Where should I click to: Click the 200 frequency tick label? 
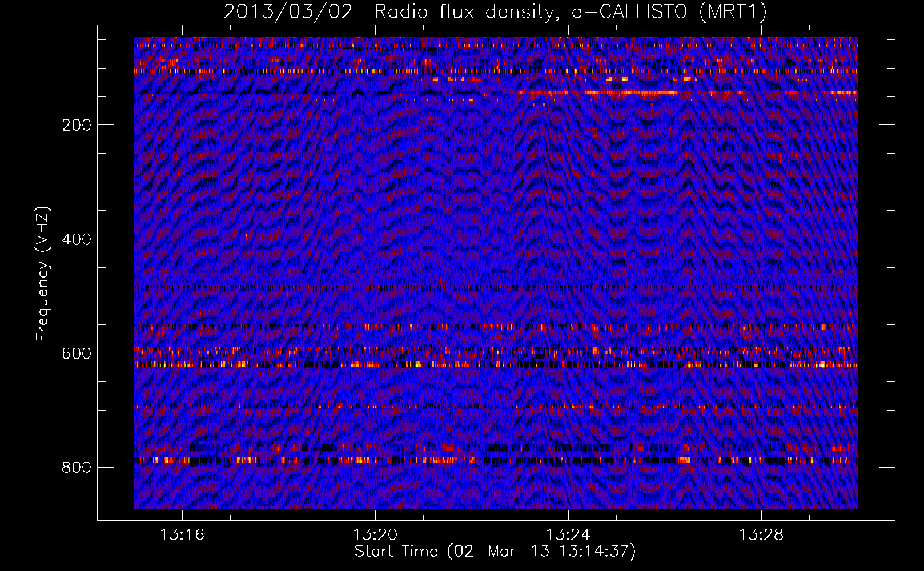pos(77,125)
